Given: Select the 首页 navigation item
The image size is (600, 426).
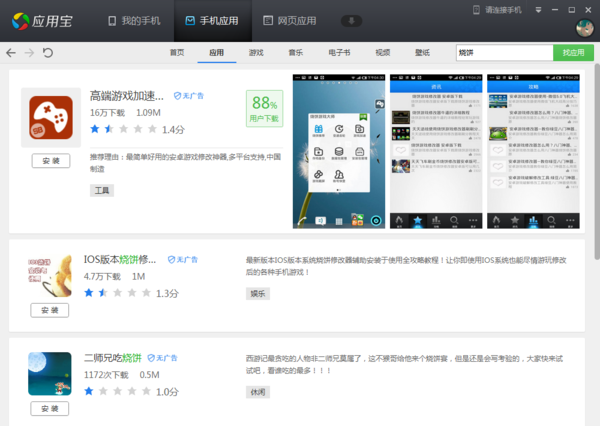Looking at the screenshot, I should (177, 52).
